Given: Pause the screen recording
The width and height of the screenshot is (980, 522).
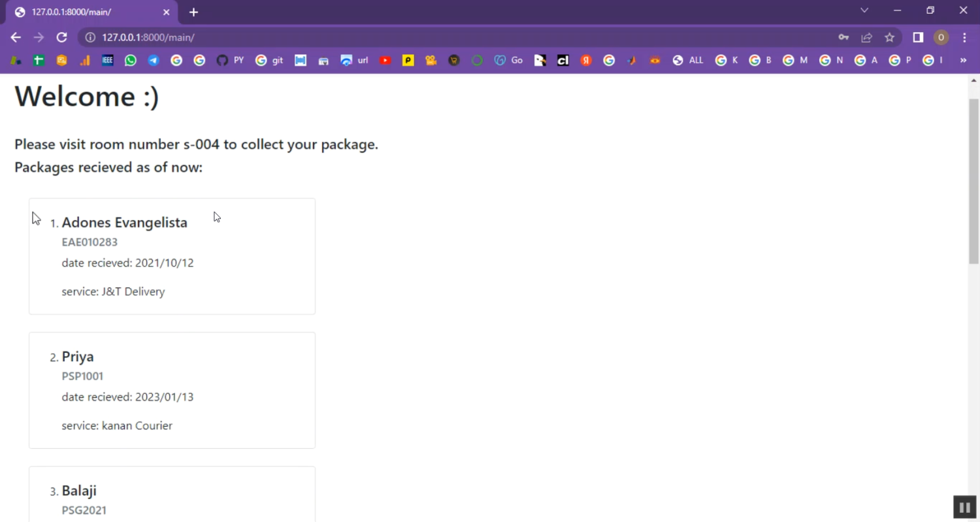Looking at the screenshot, I should tap(964, 507).
